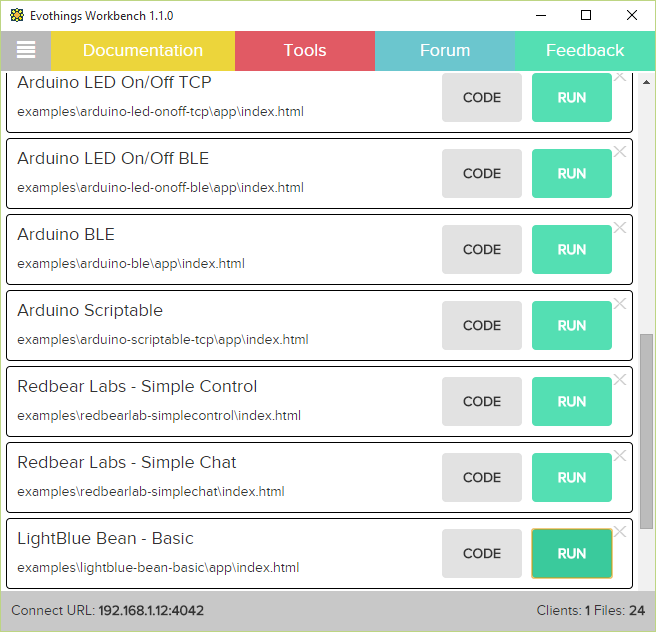
Task: Switch to the Tools tab
Action: click(x=305, y=50)
